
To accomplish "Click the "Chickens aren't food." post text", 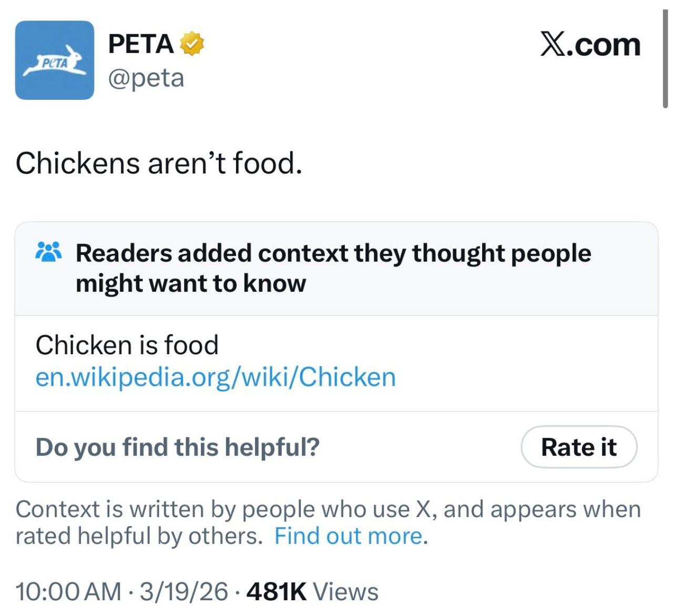I will [159, 163].
